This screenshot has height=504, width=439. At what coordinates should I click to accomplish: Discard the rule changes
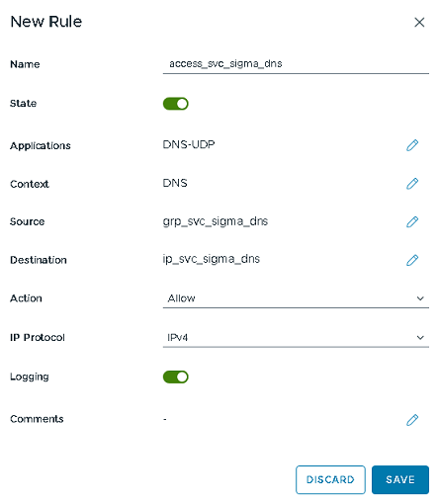pyautogui.click(x=330, y=479)
